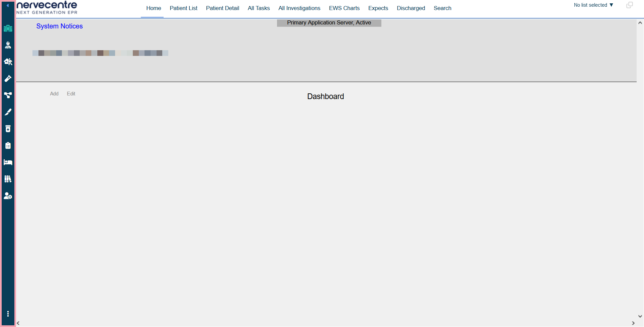
Task: Open the scalpel surgery sidebar icon
Action: 8,112
